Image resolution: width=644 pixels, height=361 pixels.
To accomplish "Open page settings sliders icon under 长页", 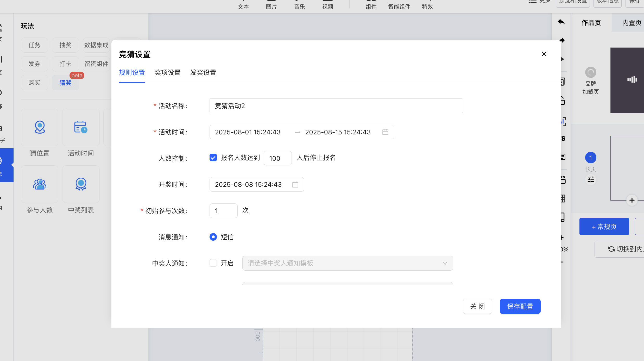I will (x=591, y=179).
